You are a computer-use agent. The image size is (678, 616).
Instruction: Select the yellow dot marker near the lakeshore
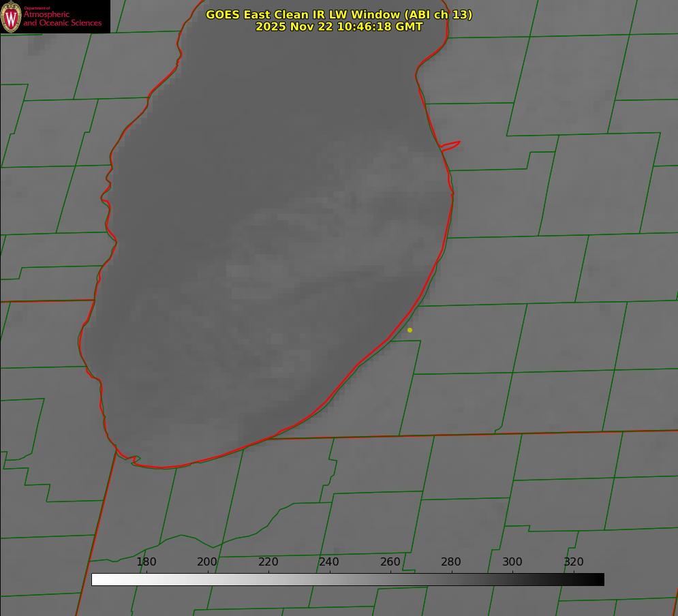410,330
